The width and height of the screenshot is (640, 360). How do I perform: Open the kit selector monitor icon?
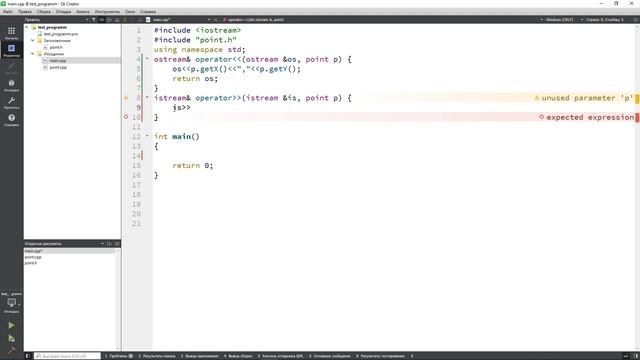(x=11, y=303)
